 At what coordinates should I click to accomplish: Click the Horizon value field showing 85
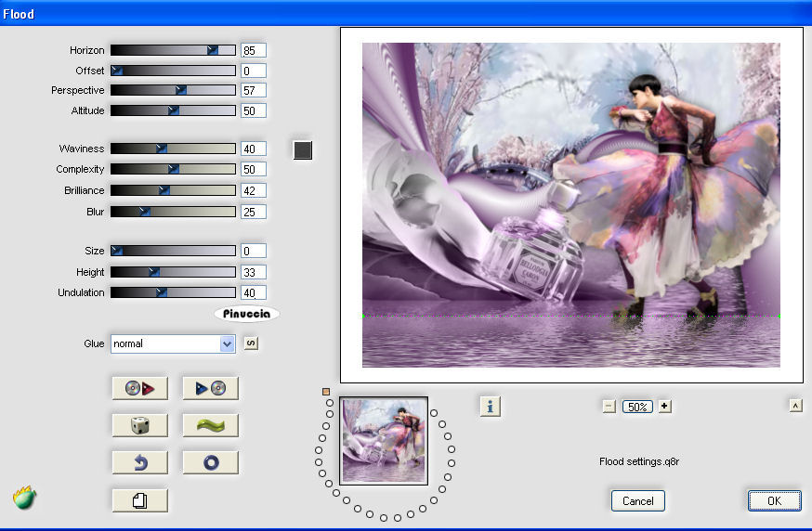click(254, 50)
